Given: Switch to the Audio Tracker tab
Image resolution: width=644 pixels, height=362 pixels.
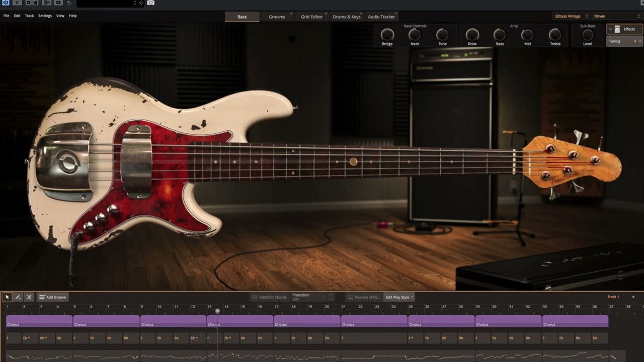Looking at the screenshot, I should (x=381, y=17).
